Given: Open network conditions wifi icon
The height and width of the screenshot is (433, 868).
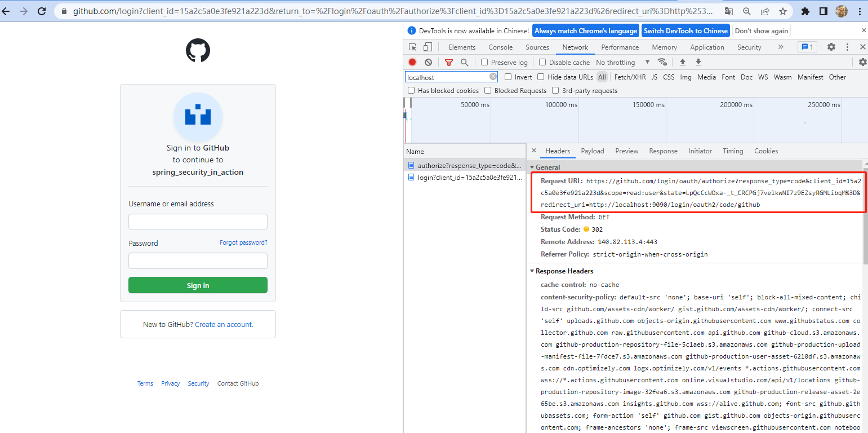Looking at the screenshot, I should point(662,62).
